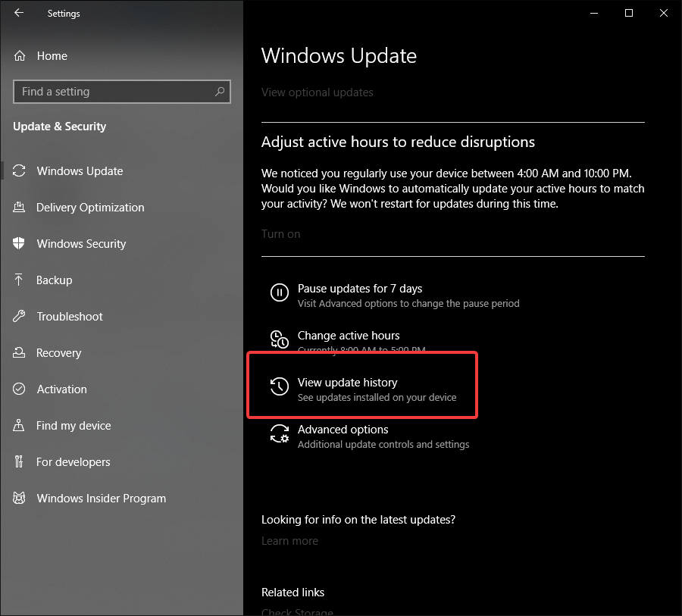Click the Advanced options gear-arrows icon
682x616 pixels.
click(279, 433)
